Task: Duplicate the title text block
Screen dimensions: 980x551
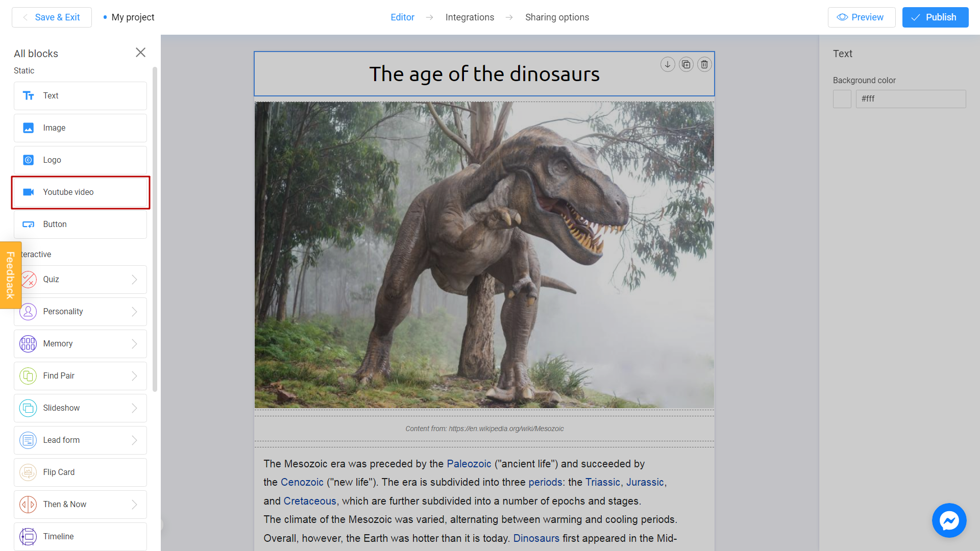Action: [x=686, y=64]
